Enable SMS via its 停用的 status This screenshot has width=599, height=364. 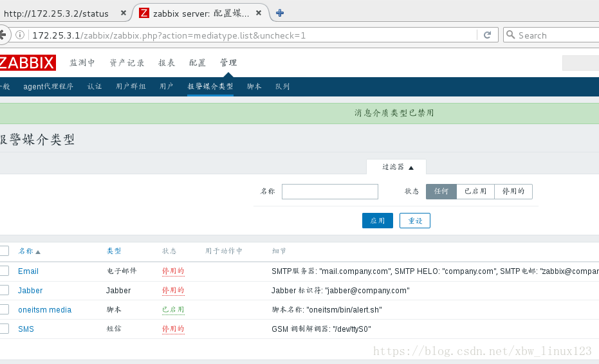coord(173,329)
